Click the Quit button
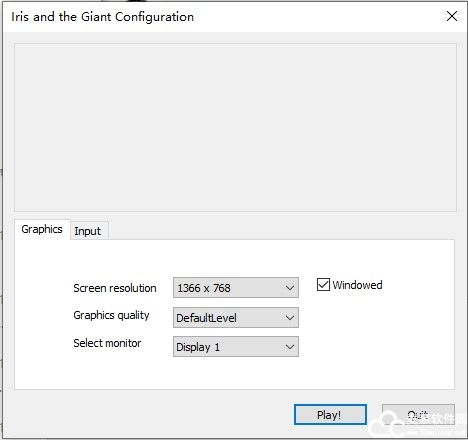 click(418, 415)
